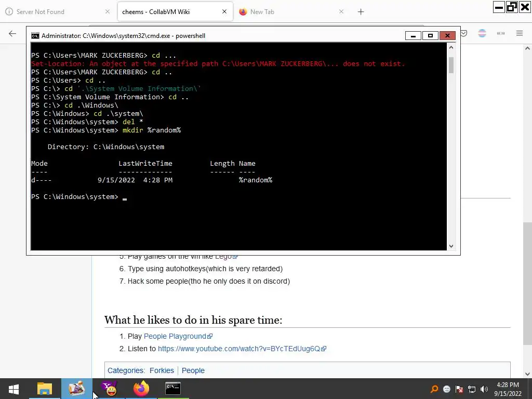This screenshot has height=399, width=532.
Task: Open the Firefox hamburger menu
Action: (x=520, y=33)
